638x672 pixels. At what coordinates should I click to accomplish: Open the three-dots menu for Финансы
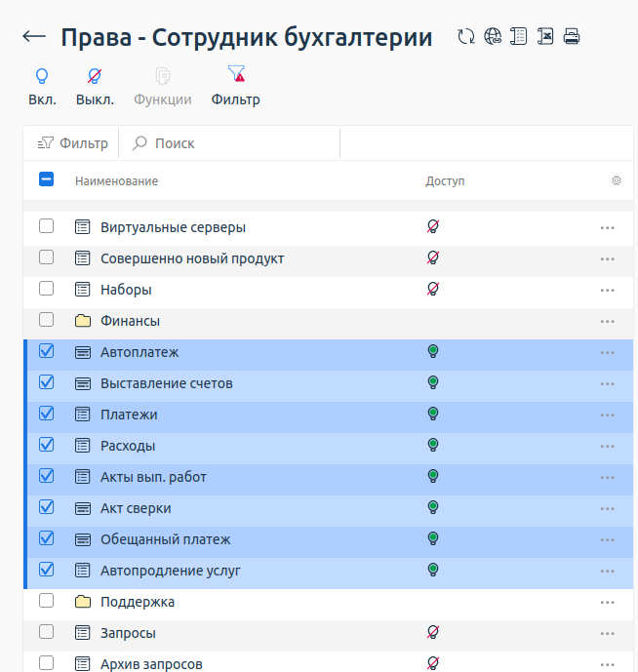(x=607, y=322)
